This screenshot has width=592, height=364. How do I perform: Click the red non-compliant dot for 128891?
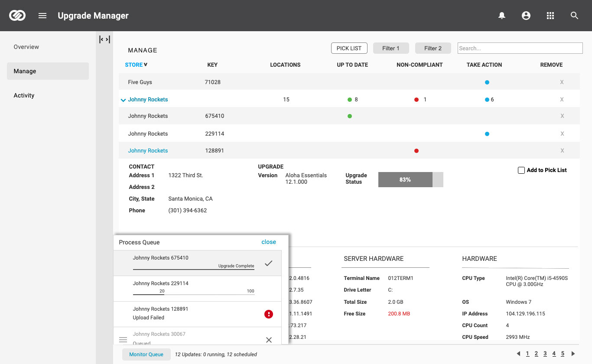click(416, 151)
